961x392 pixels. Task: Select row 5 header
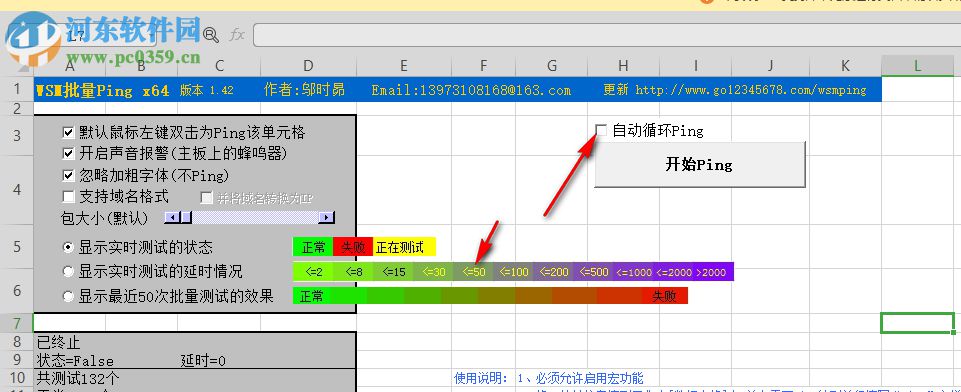point(16,247)
